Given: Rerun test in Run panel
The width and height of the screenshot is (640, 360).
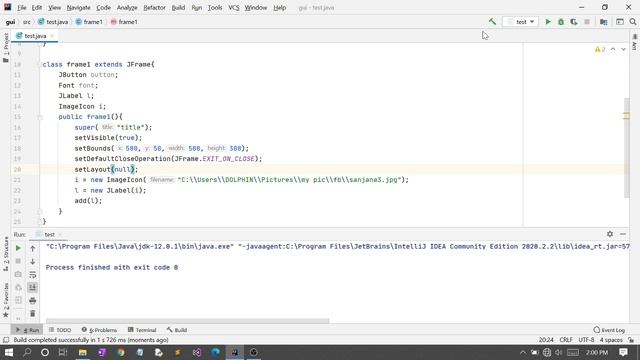Looking at the screenshot, I should coord(18,248).
